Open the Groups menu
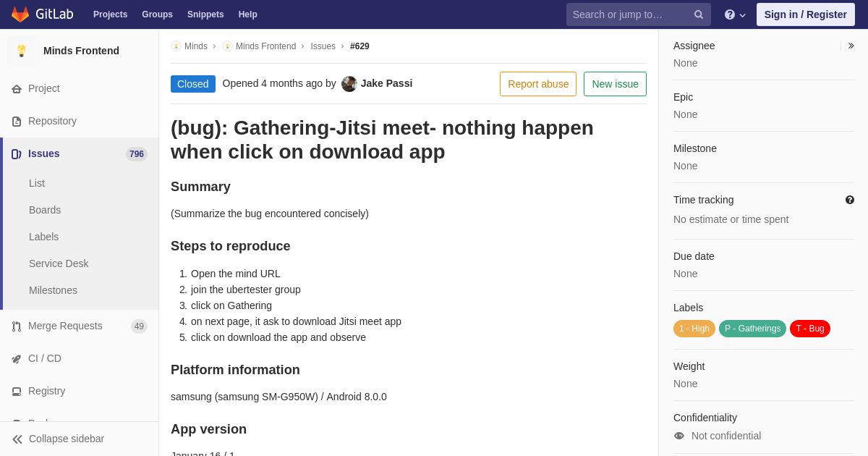Screen dimensions: 868x456 click(157, 14)
